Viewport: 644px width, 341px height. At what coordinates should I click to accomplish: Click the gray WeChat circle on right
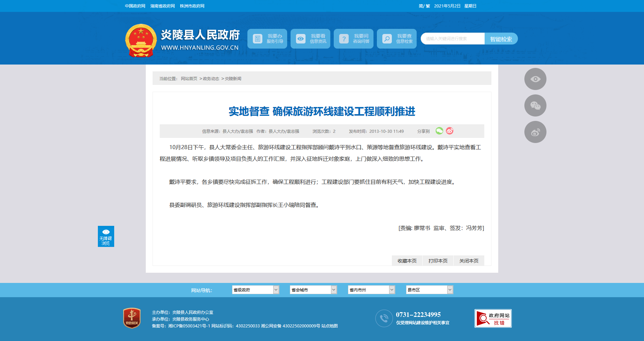(x=535, y=106)
